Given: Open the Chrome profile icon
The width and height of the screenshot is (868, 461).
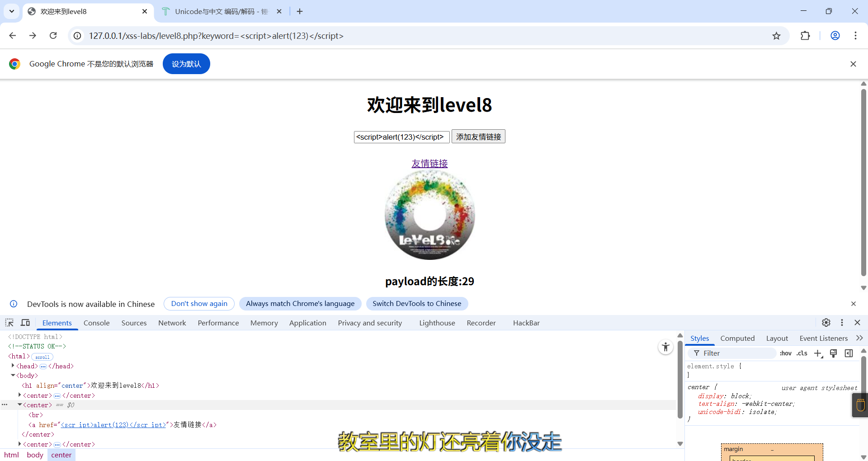Looking at the screenshot, I should point(835,36).
